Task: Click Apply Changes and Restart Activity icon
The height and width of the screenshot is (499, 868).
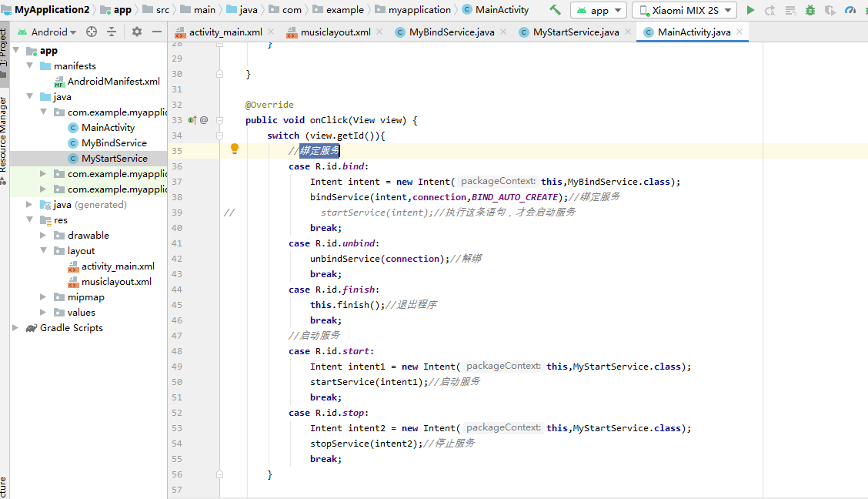Action: coord(770,10)
